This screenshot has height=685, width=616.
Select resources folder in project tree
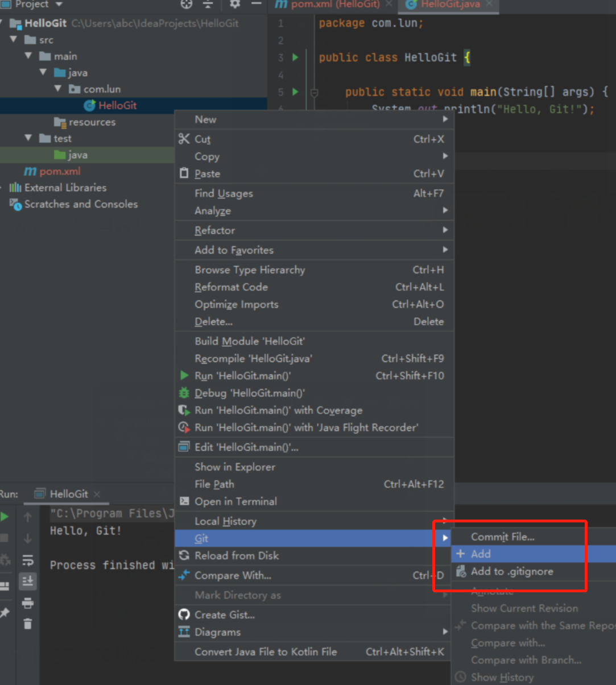tap(92, 122)
